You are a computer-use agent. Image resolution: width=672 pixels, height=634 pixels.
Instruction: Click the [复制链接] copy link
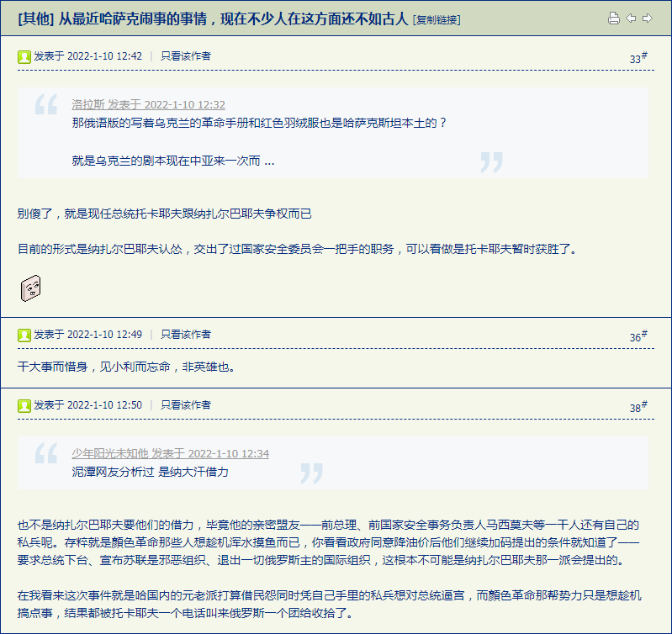click(x=437, y=19)
